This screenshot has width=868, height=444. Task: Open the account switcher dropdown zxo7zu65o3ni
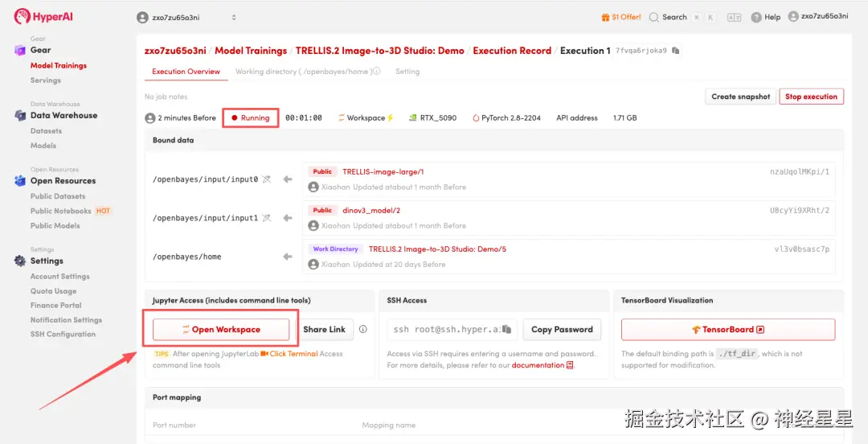(x=187, y=17)
